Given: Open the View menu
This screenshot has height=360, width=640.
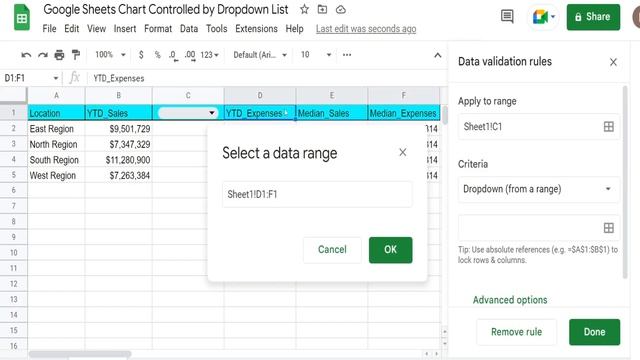Looking at the screenshot, I should (x=96, y=29).
